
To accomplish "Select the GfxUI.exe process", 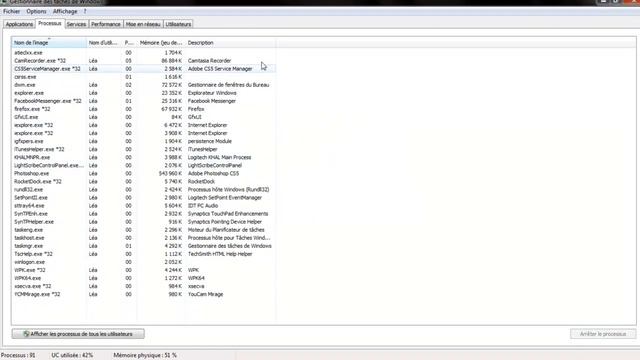I will (x=144, y=117).
